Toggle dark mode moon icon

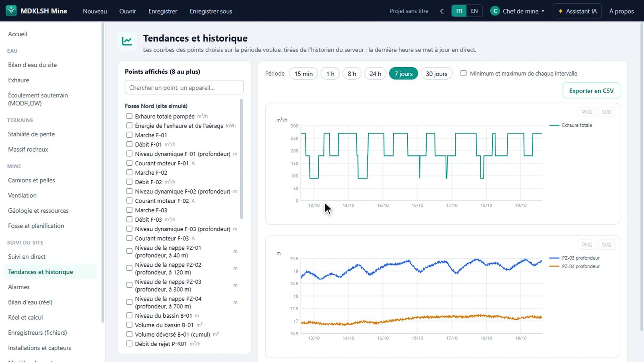442,11
